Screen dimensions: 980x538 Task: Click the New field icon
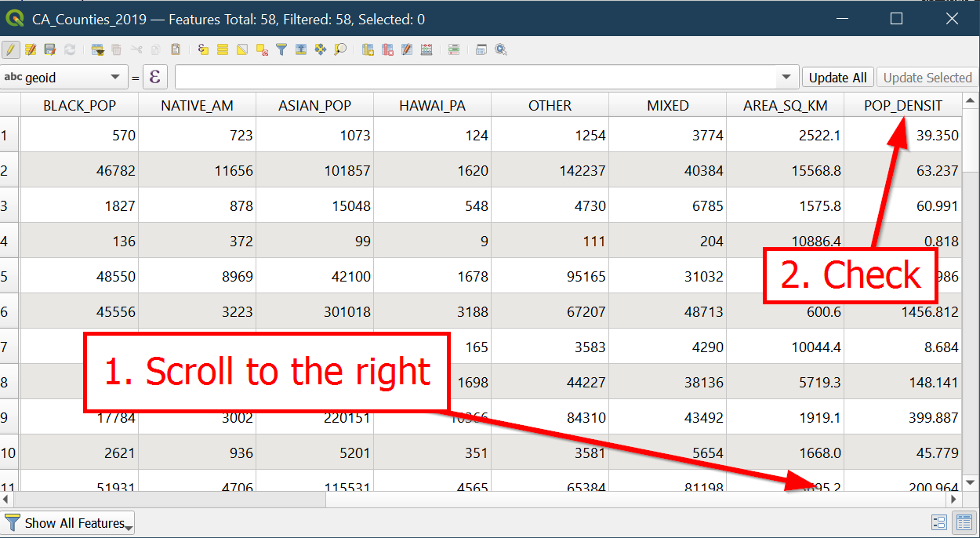[368, 49]
